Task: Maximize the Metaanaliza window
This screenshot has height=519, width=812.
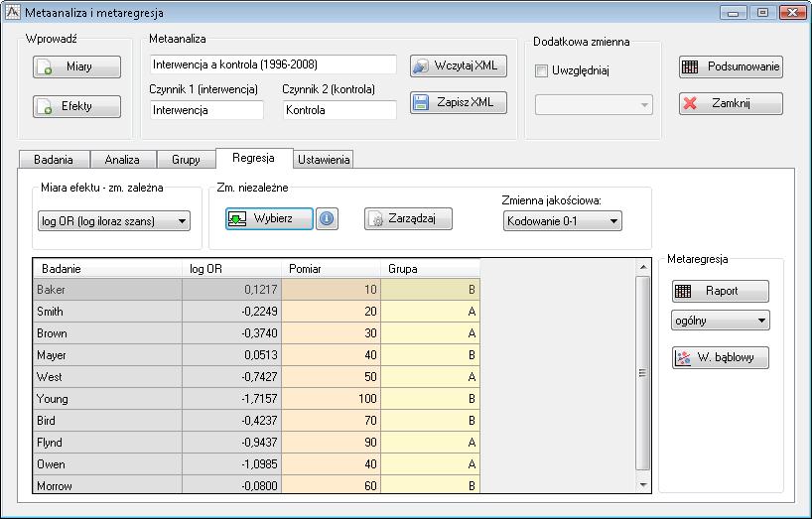Action: 762,13
